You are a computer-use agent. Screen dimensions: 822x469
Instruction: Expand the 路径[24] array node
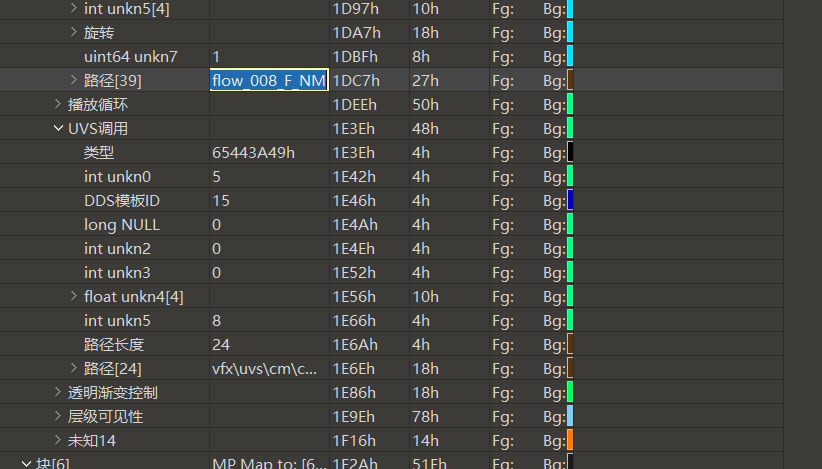pos(74,368)
